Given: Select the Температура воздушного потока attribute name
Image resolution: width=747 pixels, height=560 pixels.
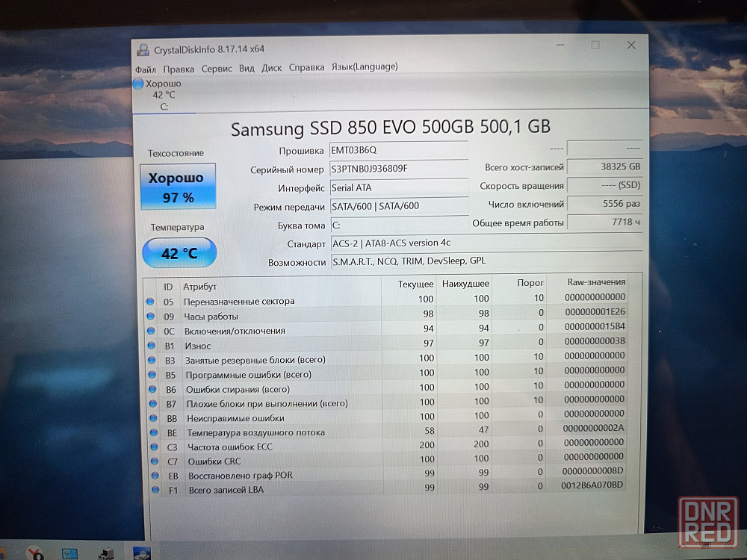Looking at the screenshot, I should [x=255, y=433].
